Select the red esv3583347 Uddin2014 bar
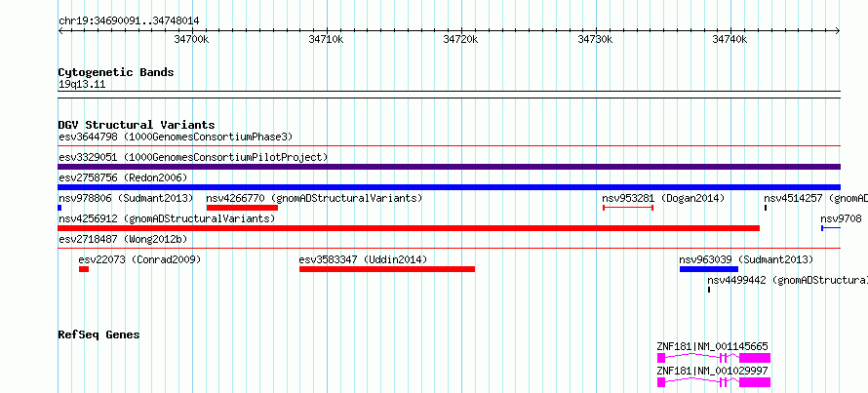 click(x=387, y=269)
